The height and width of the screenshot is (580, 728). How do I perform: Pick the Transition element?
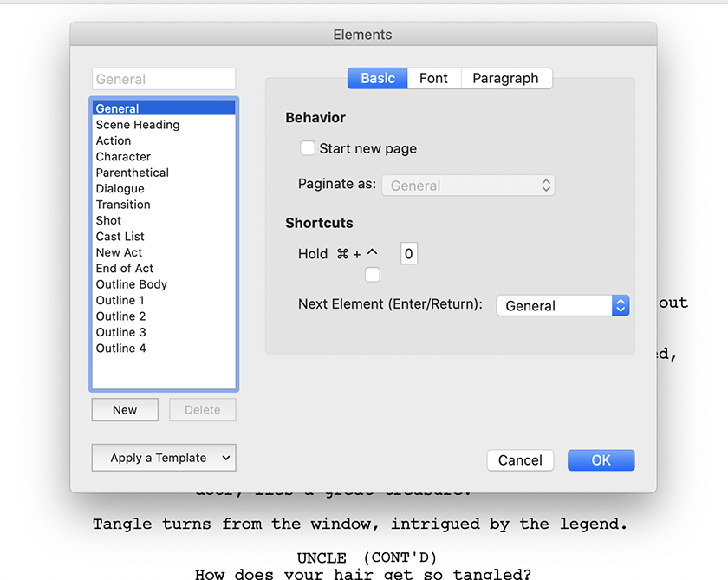click(123, 205)
